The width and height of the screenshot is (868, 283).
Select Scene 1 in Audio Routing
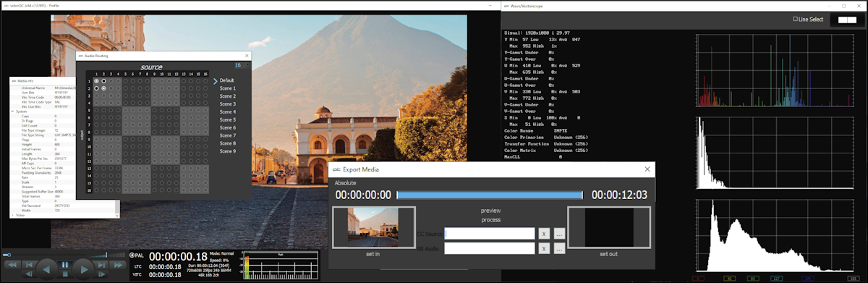[228, 88]
